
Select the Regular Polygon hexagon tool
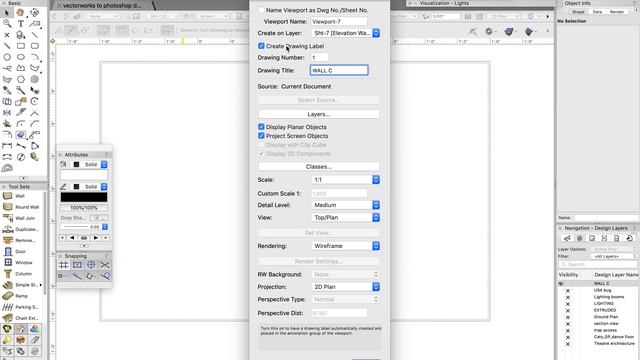(x=21, y=79)
